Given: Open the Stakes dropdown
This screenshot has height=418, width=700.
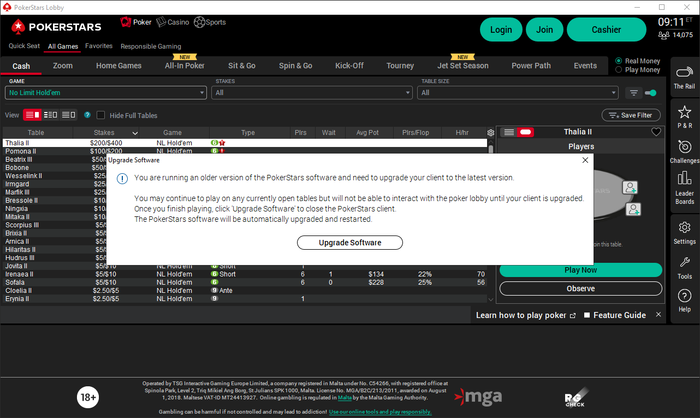Looking at the screenshot, I should coord(312,93).
